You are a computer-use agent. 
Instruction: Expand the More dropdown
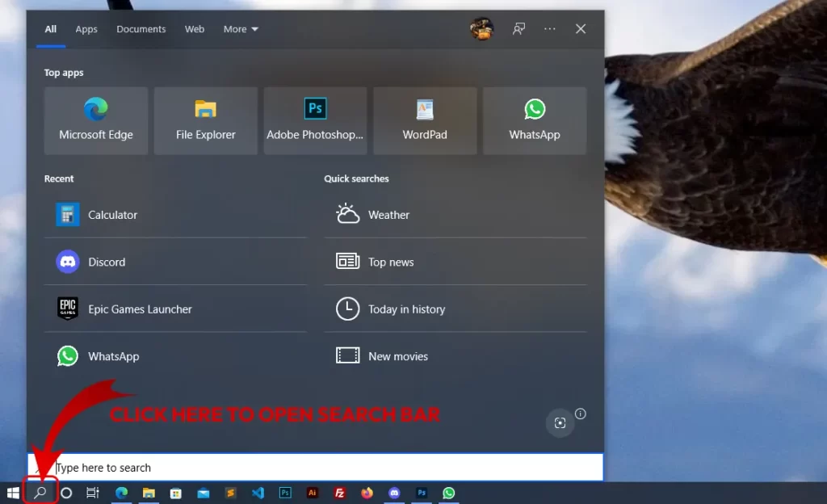tap(241, 29)
